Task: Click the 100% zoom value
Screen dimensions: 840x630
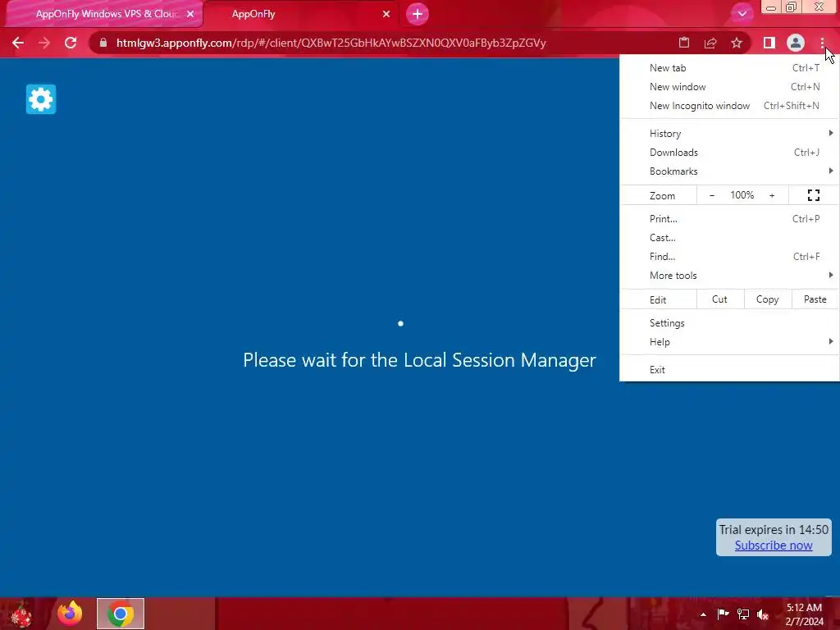Action: [742, 195]
